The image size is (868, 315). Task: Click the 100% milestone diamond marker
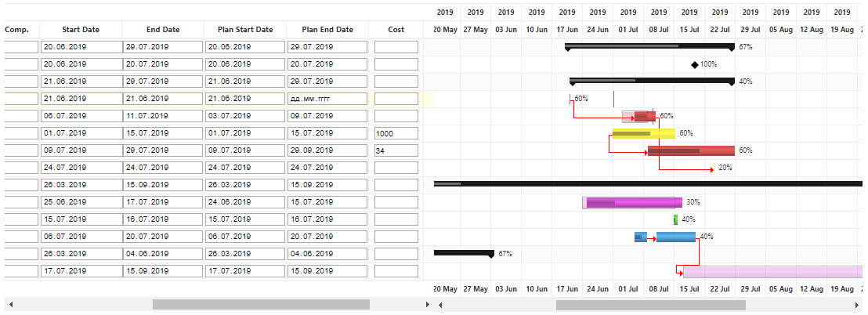pos(695,65)
